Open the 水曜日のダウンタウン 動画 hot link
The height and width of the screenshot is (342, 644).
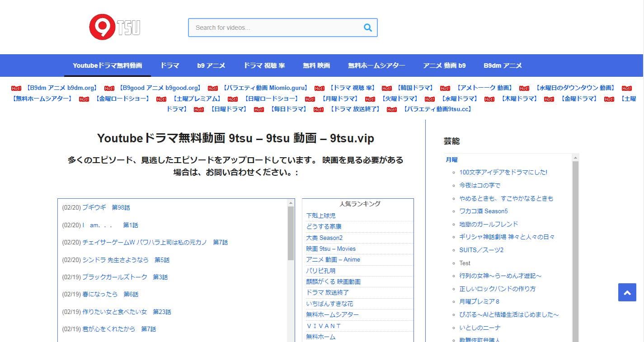[575, 88]
